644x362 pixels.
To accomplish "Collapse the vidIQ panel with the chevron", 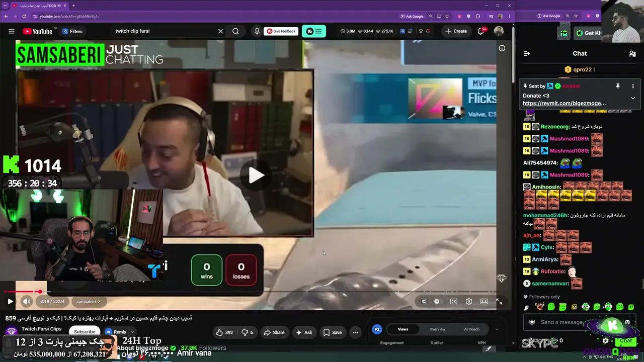I will point(497,329).
